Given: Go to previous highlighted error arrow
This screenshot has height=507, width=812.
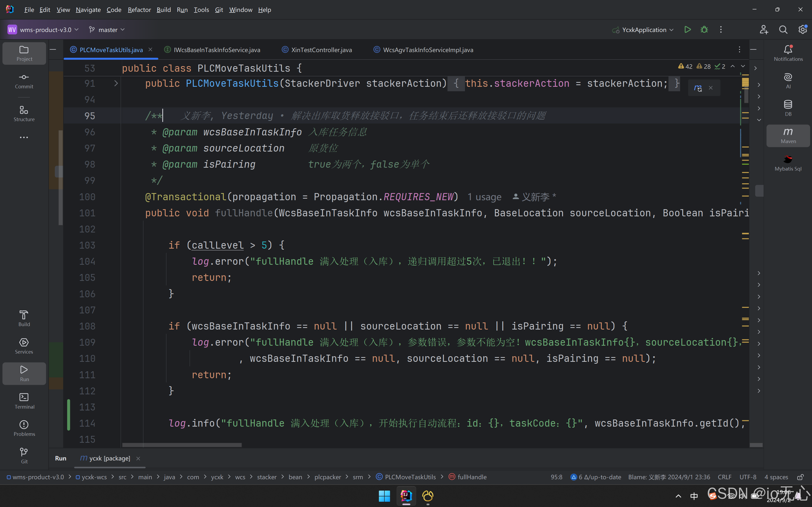Looking at the screenshot, I should (733, 66).
